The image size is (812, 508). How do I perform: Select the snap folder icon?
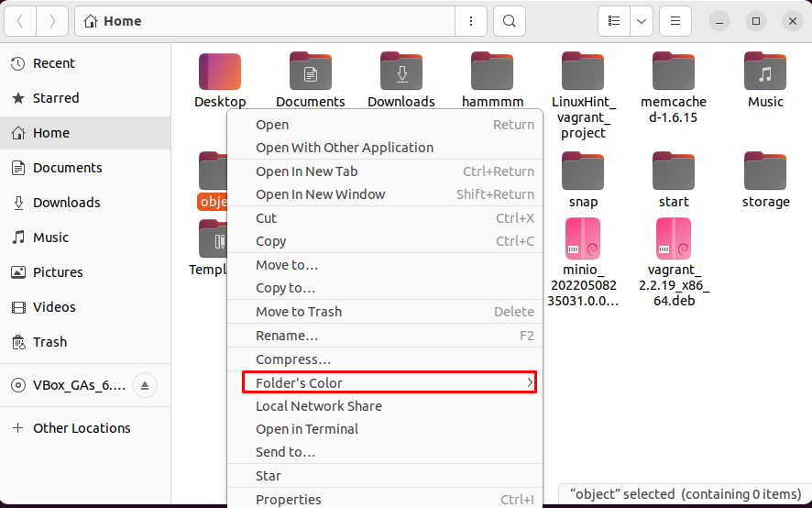pos(583,171)
